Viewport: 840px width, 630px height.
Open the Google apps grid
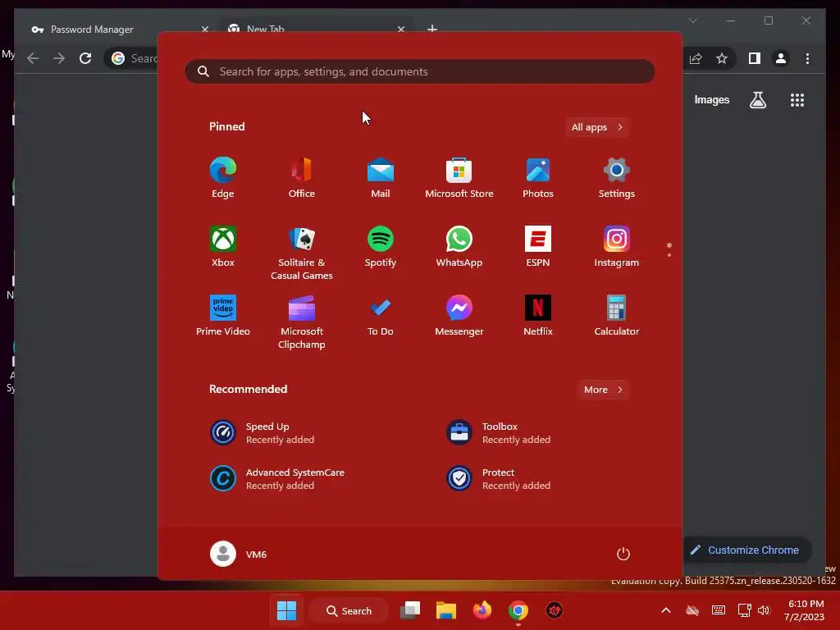pyautogui.click(x=797, y=100)
